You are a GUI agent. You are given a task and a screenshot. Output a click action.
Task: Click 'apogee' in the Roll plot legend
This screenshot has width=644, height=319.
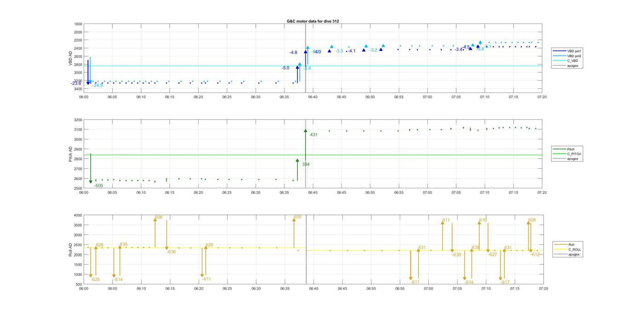[574, 254]
